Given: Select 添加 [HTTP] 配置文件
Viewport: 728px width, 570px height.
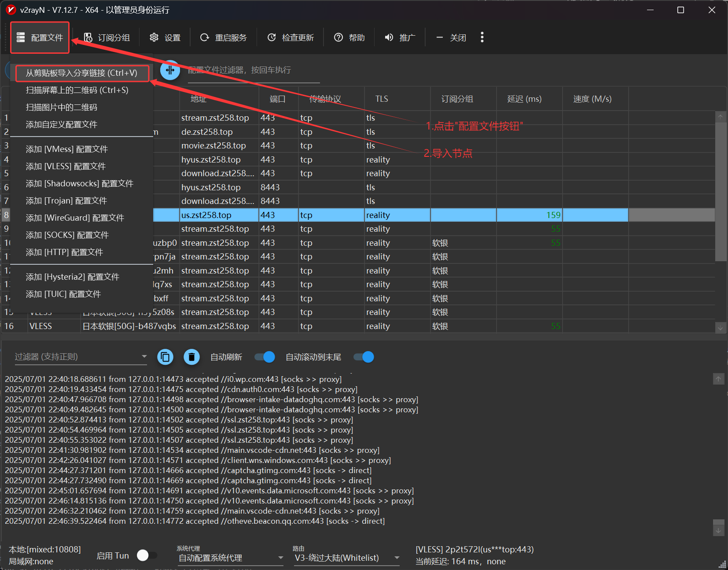Looking at the screenshot, I should tap(82, 252).
